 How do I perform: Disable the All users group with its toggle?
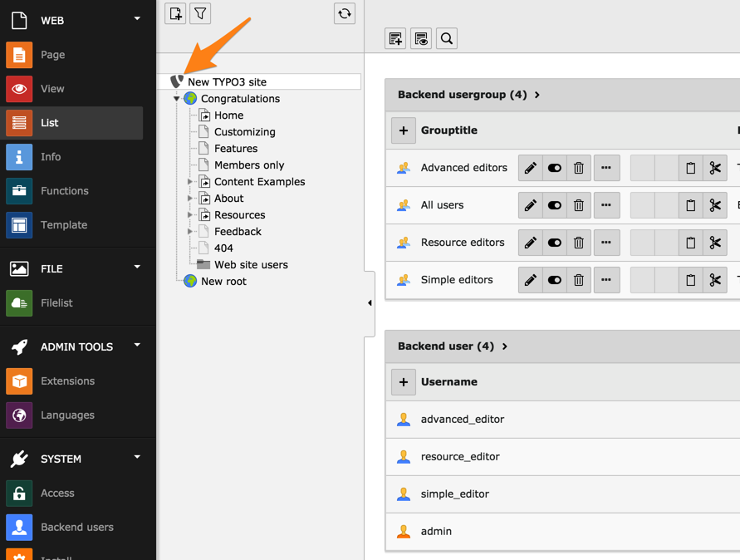pos(554,205)
